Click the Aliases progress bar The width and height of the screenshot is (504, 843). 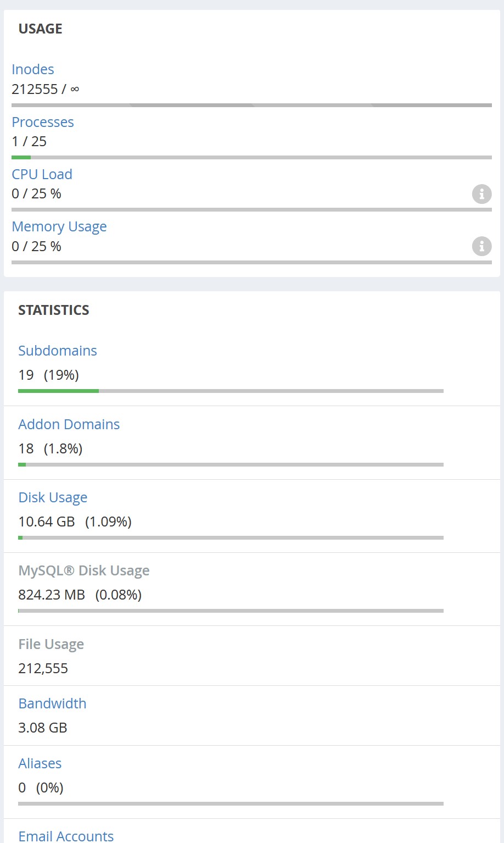click(231, 804)
